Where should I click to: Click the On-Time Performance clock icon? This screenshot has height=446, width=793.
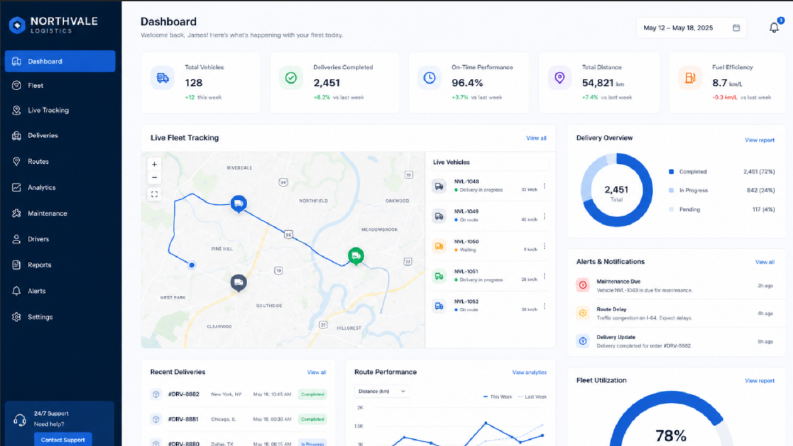(429, 78)
